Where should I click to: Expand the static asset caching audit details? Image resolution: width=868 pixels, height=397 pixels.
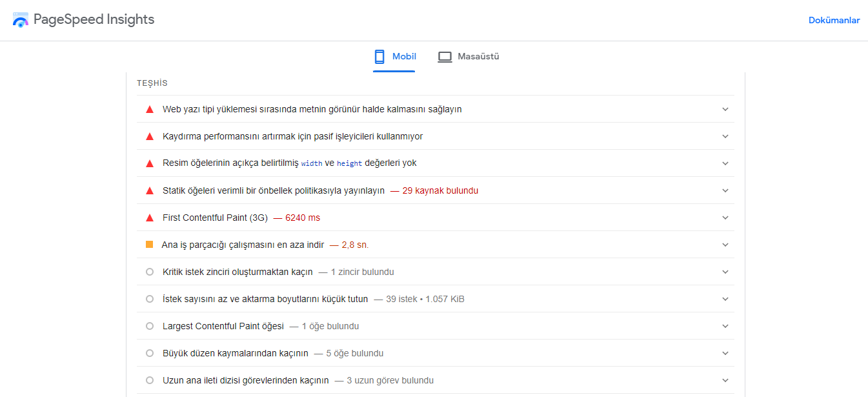click(x=725, y=190)
